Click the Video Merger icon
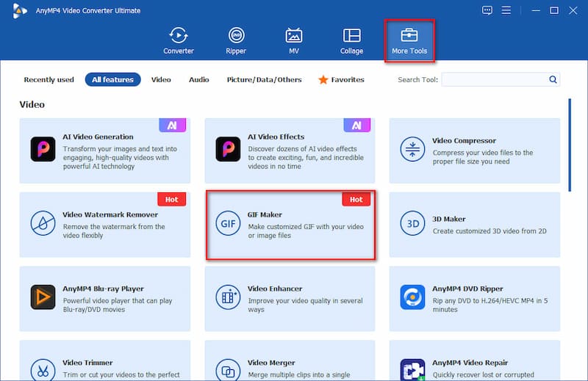 228,370
